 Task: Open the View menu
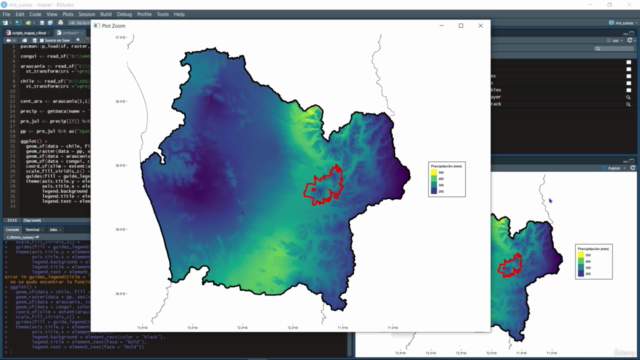pyautogui.click(x=52, y=14)
